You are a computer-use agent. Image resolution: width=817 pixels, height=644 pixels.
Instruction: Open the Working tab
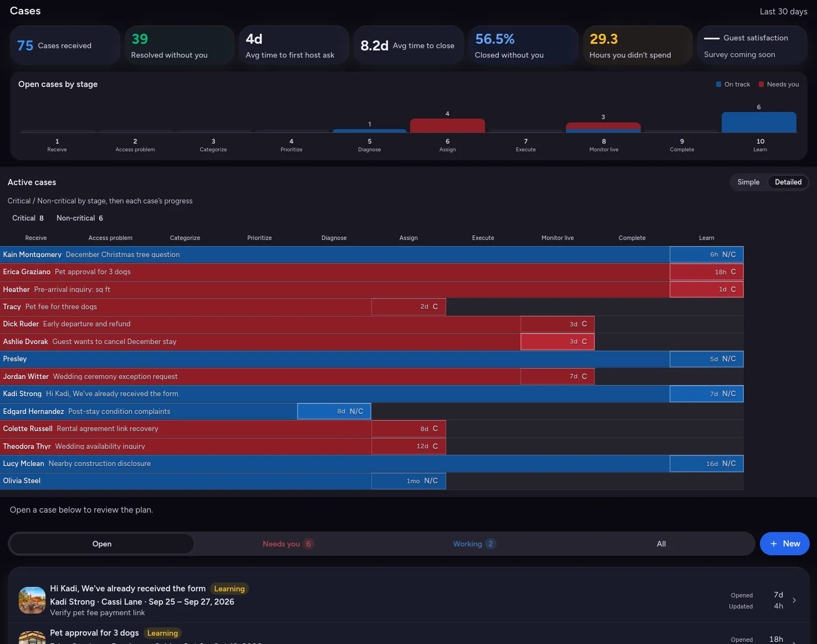point(473,544)
